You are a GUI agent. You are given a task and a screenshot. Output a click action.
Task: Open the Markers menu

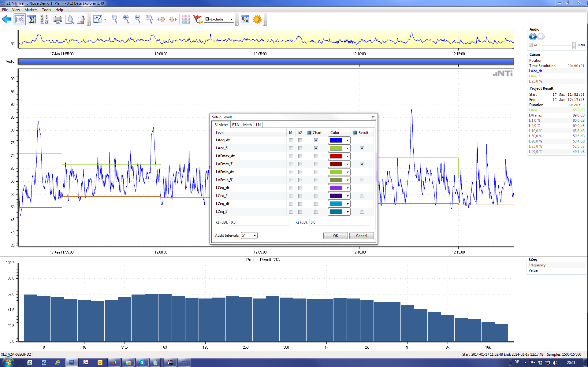click(x=31, y=10)
